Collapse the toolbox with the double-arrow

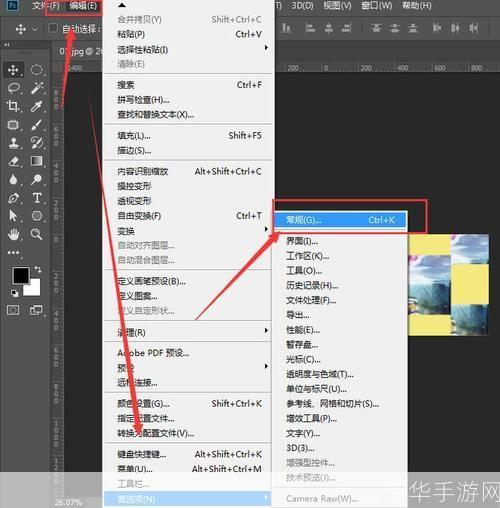point(7,44)
